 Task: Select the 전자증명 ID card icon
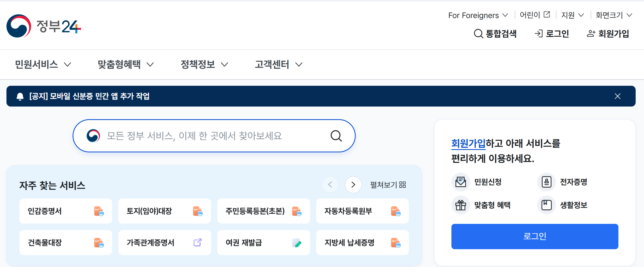pyautogui.click(x=546, y=182)
